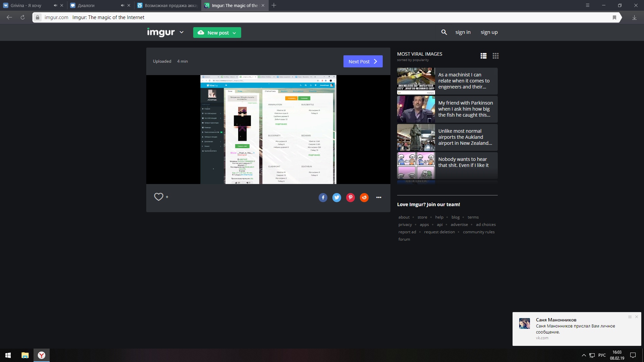The image size is (644, 362).
Task: Switch viral images to grid view
Action: 495,56
